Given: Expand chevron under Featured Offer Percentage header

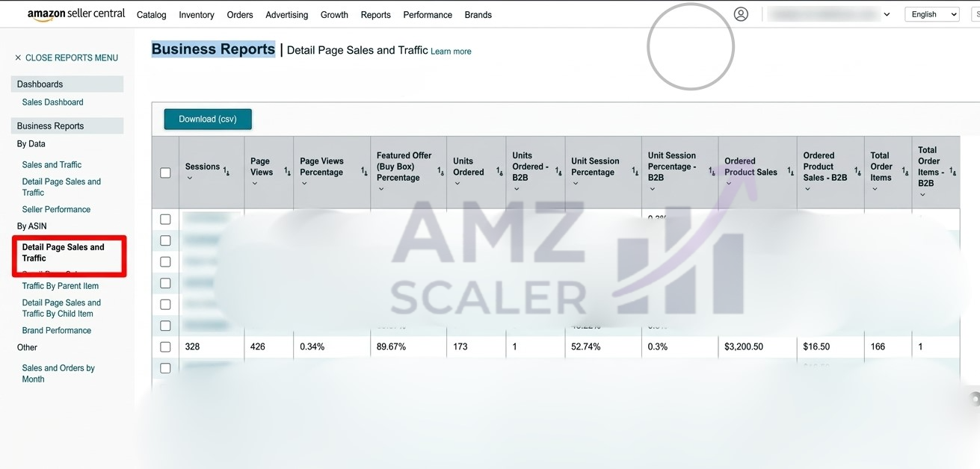Looking at the screenshot, I should click(381, 189).
